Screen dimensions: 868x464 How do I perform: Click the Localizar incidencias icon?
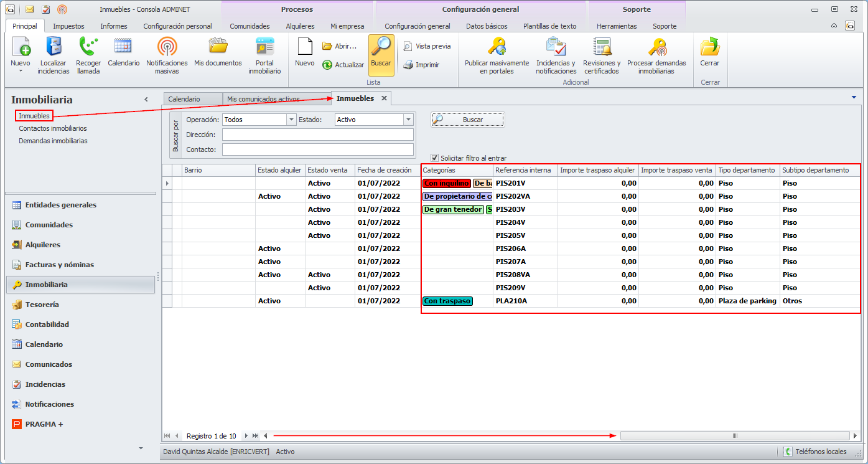tap(54, 47)
